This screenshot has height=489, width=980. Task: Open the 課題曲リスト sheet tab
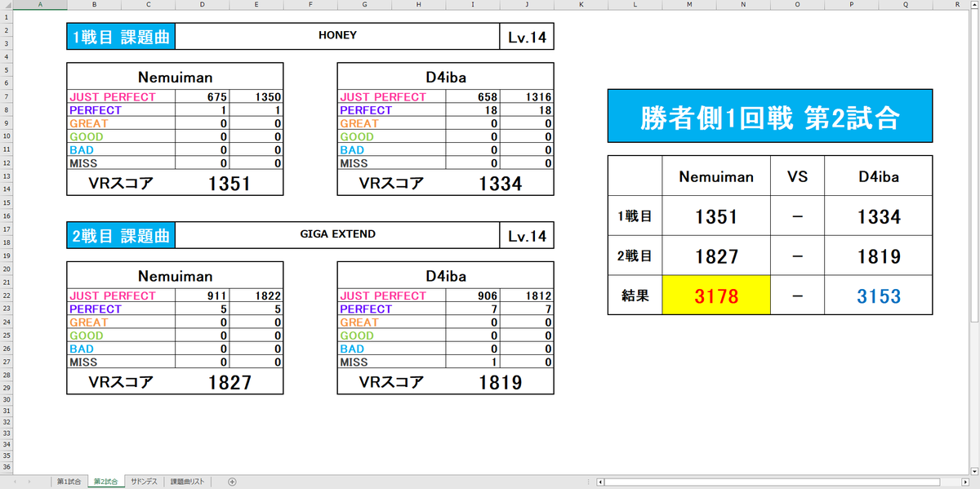[187, 482]
